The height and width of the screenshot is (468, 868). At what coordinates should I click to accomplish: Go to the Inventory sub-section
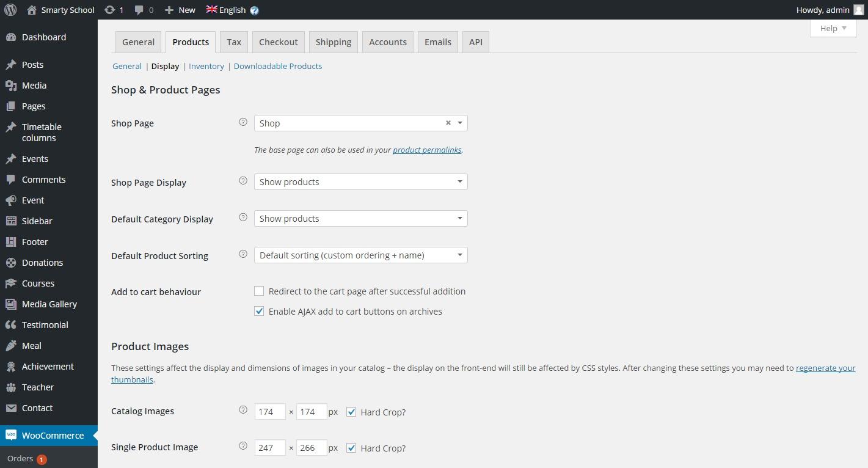point(206,66)
